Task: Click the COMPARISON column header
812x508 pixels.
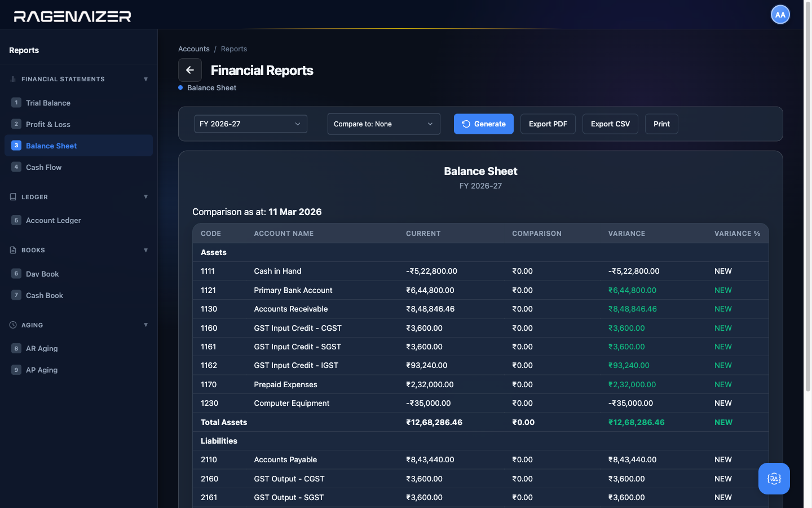Action: (x=537, y=234)
